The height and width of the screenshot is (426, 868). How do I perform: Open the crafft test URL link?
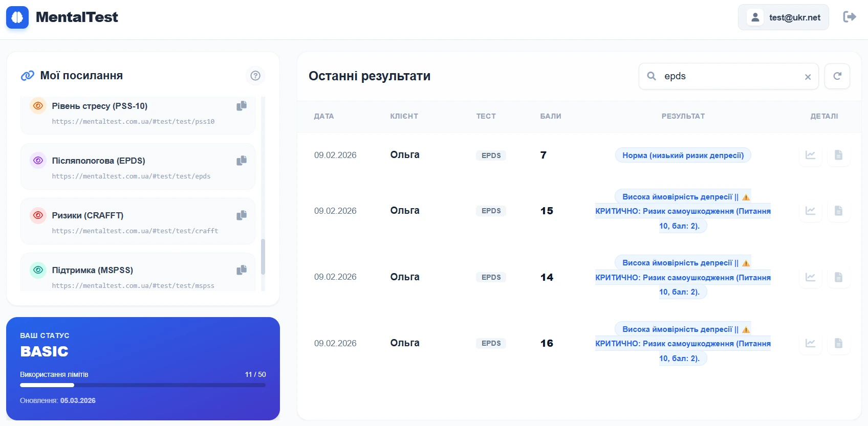coord(135,231)
